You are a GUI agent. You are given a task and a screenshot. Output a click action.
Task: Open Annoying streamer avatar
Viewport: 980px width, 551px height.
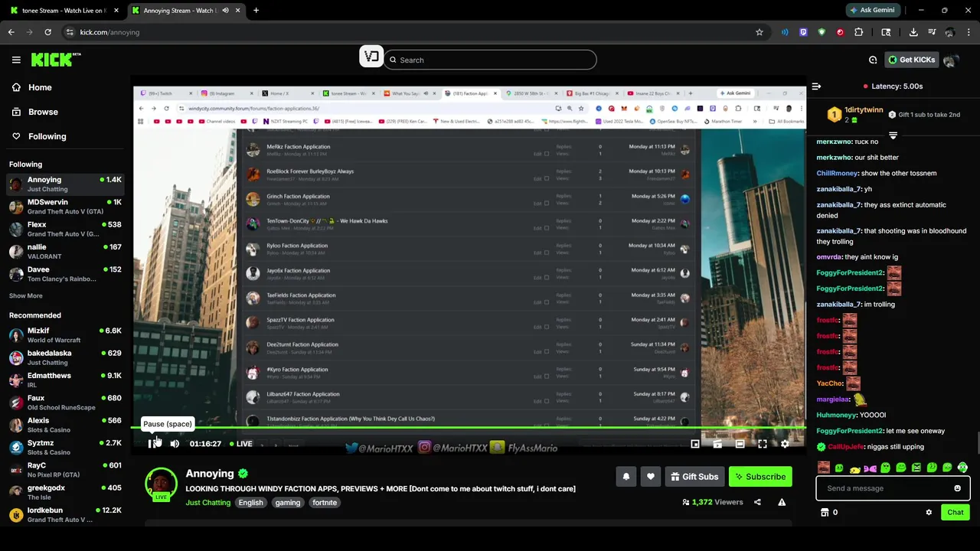tap(161, 484)
